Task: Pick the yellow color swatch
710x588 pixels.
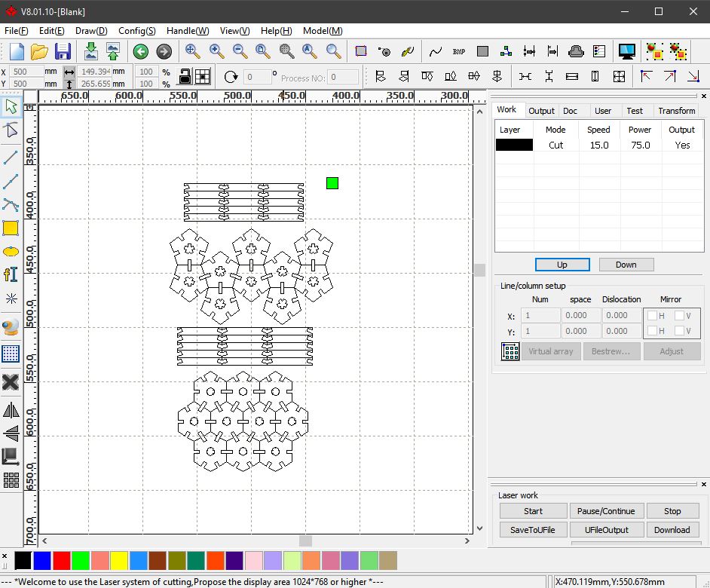Action: point(119,560)
